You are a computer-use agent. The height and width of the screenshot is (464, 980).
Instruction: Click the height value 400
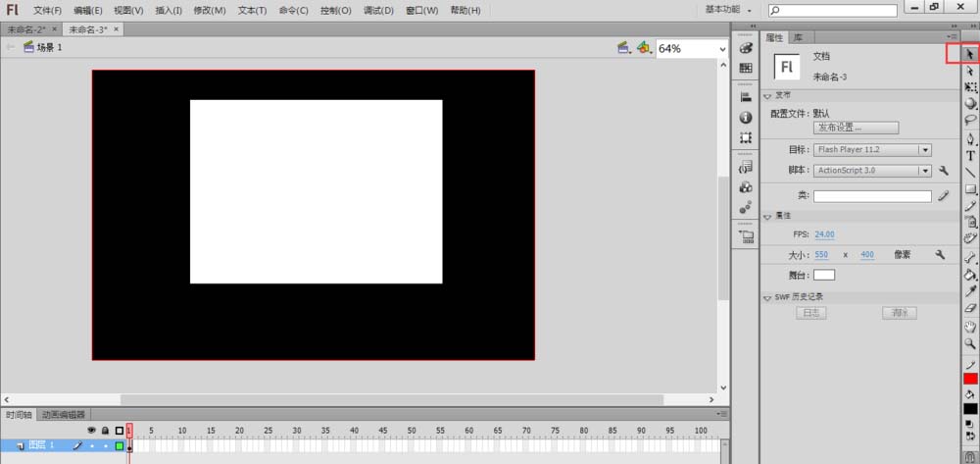point(867,255)
